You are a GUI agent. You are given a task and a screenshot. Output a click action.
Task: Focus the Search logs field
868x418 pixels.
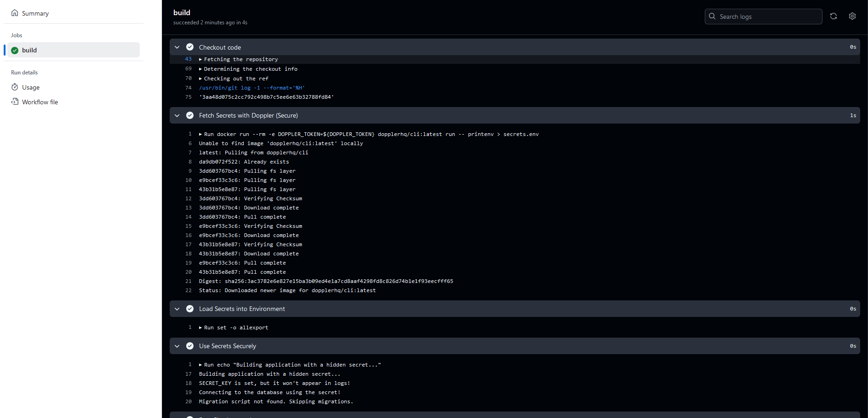click(x=763, y=17)
